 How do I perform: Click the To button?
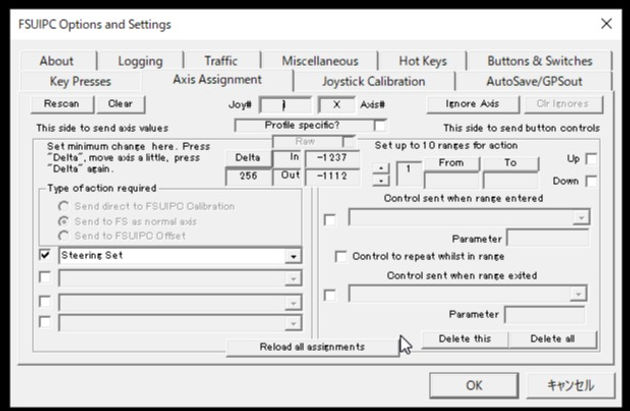(510, 163)
